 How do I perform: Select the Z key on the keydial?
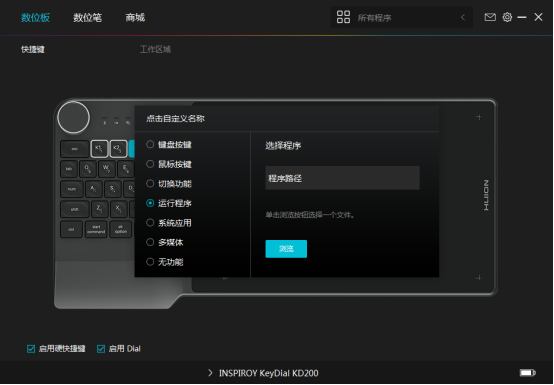click(x=100, y=209)
